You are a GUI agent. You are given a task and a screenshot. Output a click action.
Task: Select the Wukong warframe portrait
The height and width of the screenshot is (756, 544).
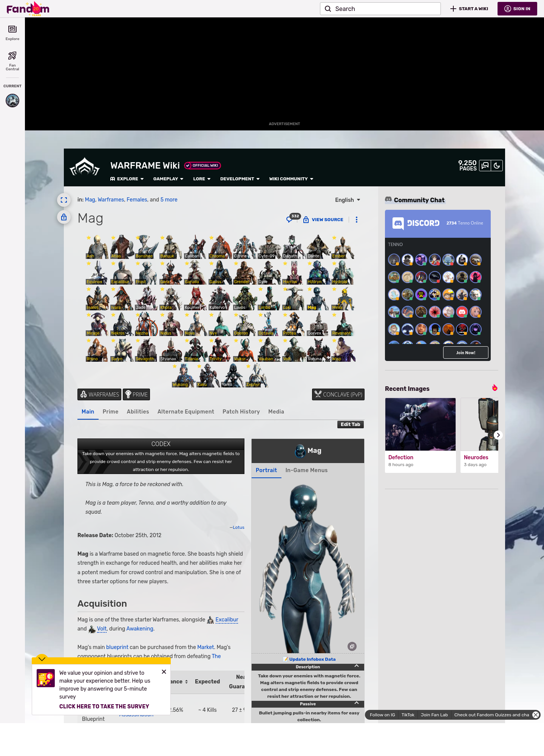click(184, 375)
